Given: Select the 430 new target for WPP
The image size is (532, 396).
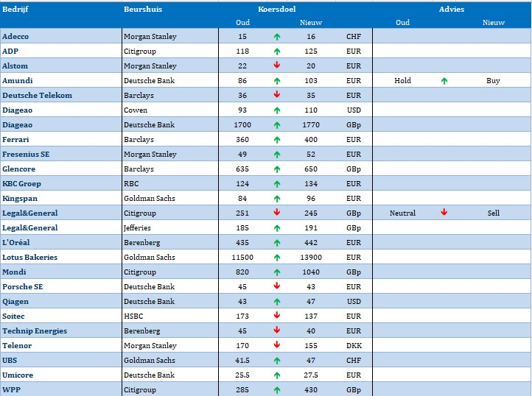Looking at the screenshot, I should [311, 390].
